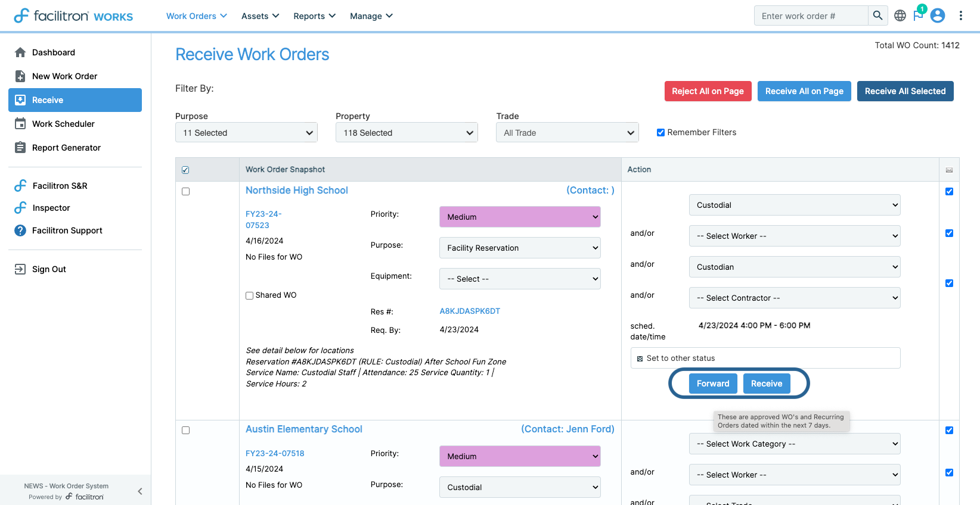Open the globe language icon
Screen dimensions: 980x505
[x=900, y=15]
